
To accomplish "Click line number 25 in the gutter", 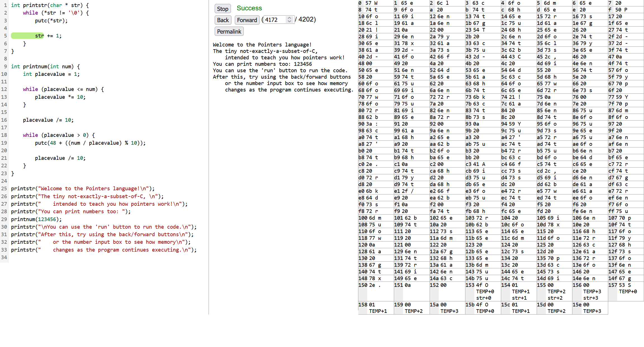I will coord(4,188).
